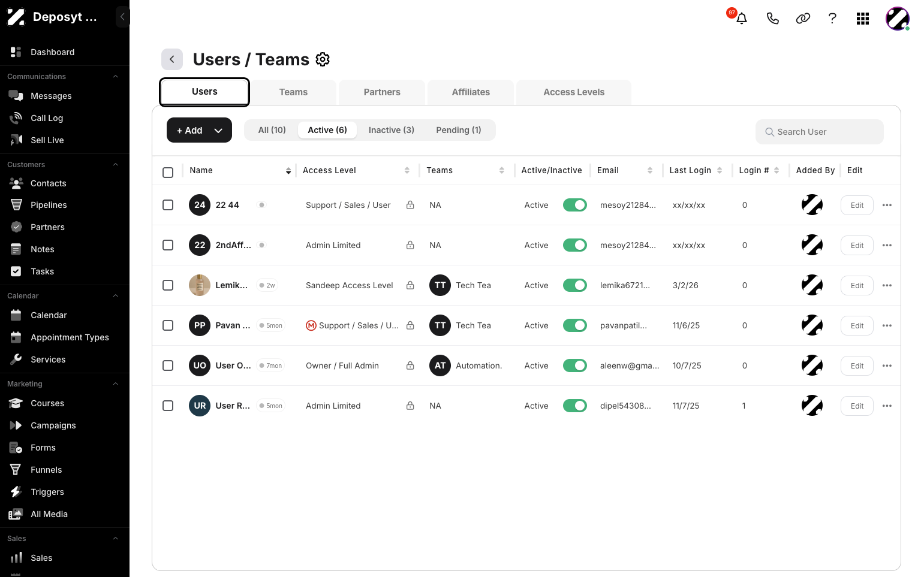Edit the Lemik user row
924x577 pixels.
click(857, 286)
